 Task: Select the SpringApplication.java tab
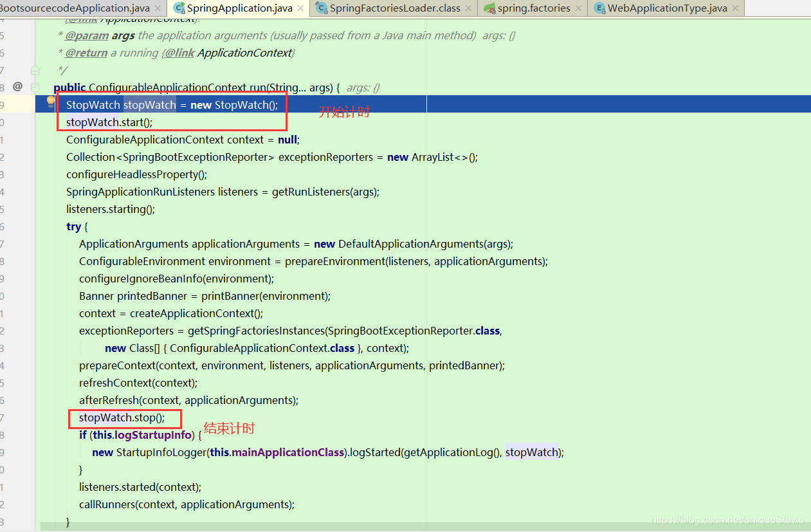[239, 8]
